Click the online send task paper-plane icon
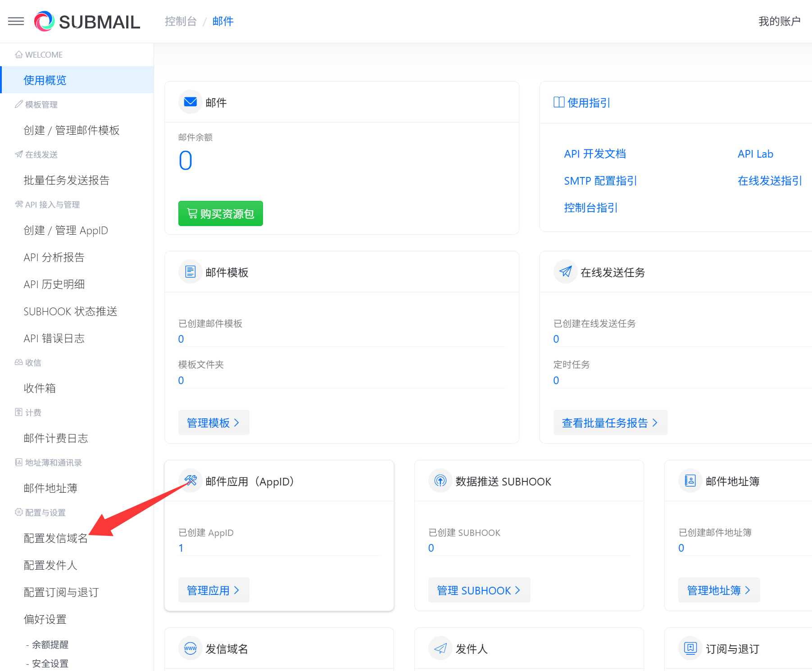The height and width of the screenshot is (671, 812). pos(565,272)
